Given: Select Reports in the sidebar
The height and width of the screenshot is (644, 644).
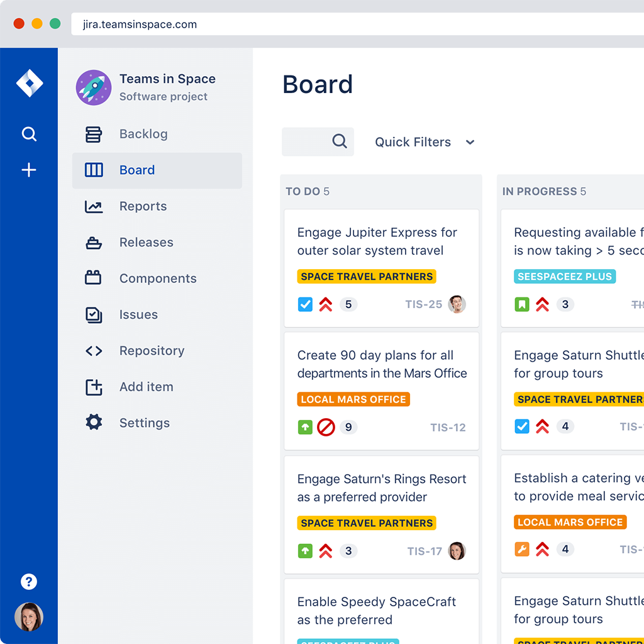Looking at the screenshot, I should click(x=143, y=206).
